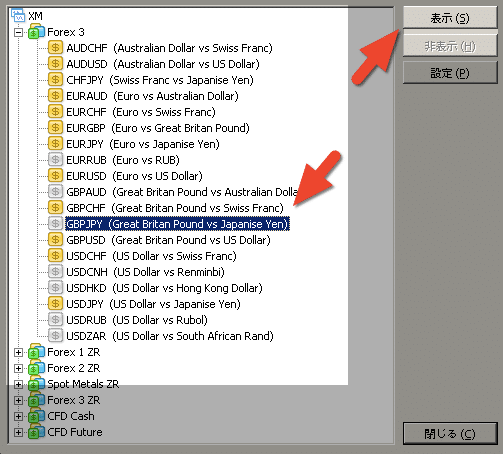Click the XM root server icon

pyautogui.click(x=18, y=15)
